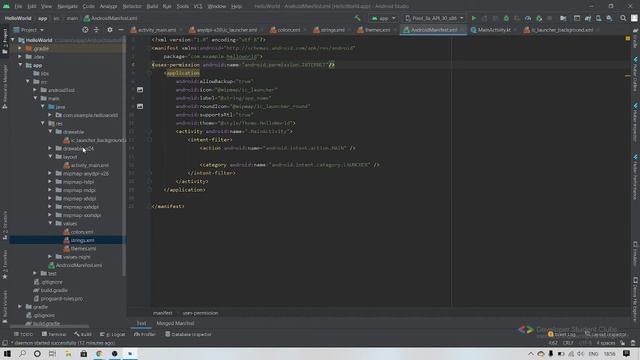Viewport: 640px width, 360px height.
Task: Expand the mipmap-hdpi folder
Action: 50,182
